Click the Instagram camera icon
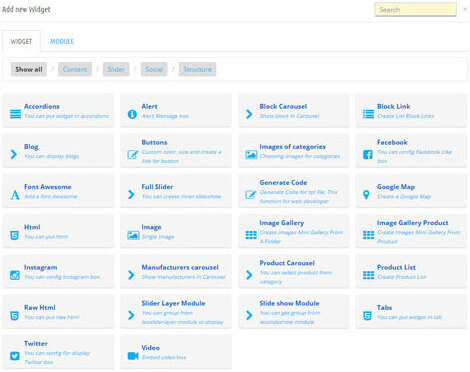This screenshot has width=470, height=372. pos(15,275)
